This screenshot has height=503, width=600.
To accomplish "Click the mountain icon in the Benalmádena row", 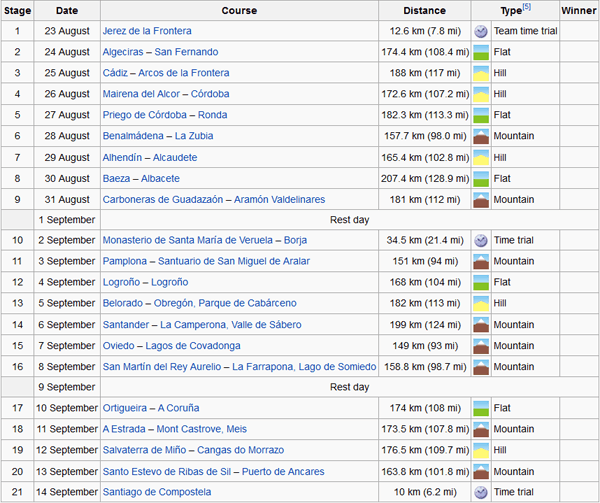I will coord(481,136).
